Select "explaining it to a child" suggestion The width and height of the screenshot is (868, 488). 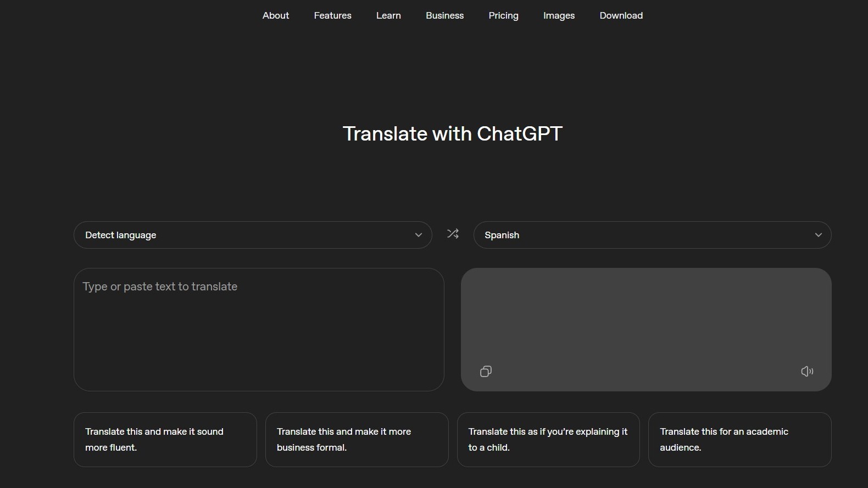548,440
